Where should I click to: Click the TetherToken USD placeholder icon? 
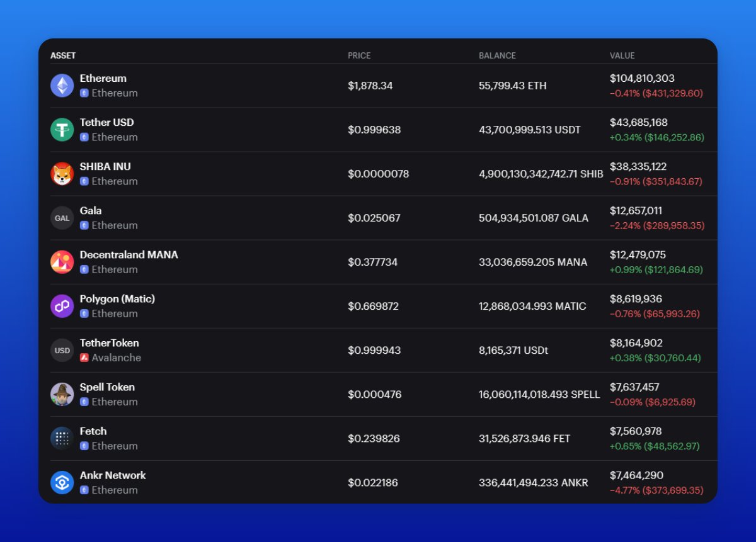pos(62,350)
